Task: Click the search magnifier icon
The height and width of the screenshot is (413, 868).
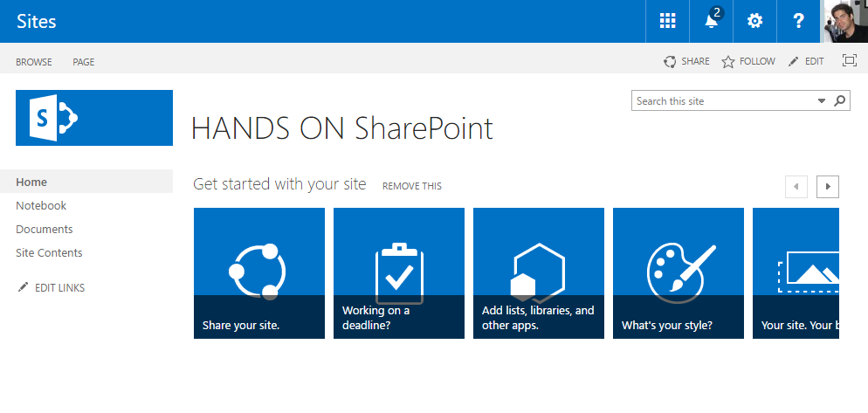Action: click(840, 101)
